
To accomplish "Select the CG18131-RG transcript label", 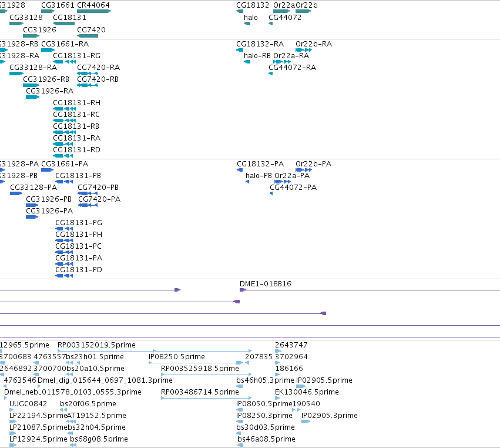I will coord(76,56).
